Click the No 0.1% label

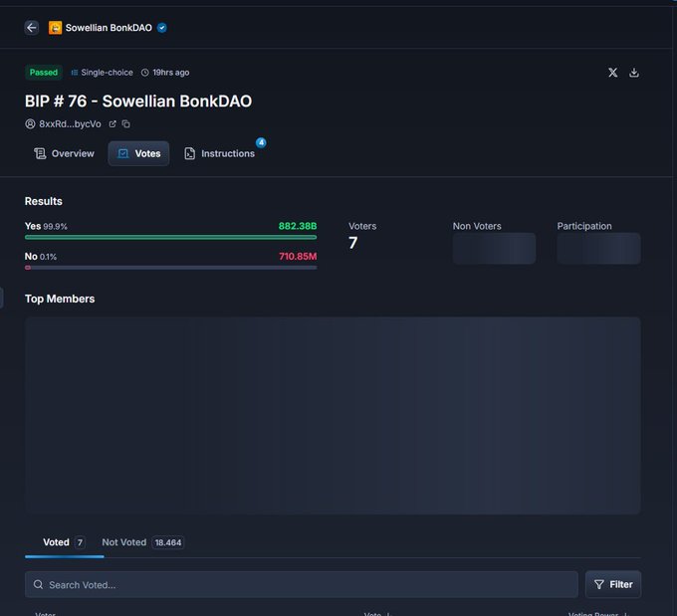[x=41, y=257]
